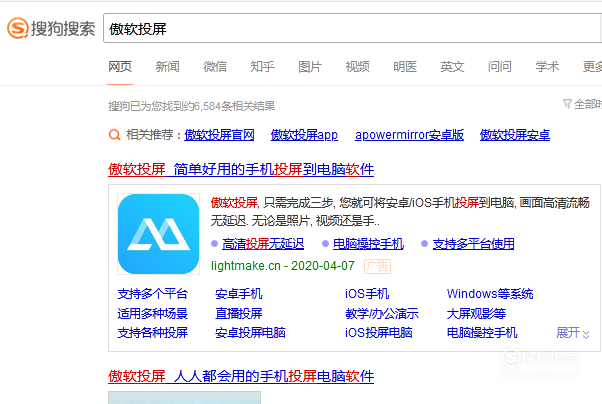Click the result count text 6,584条相关结果
Viewport: 602px width, 404px height.
(x=234, y=106)
